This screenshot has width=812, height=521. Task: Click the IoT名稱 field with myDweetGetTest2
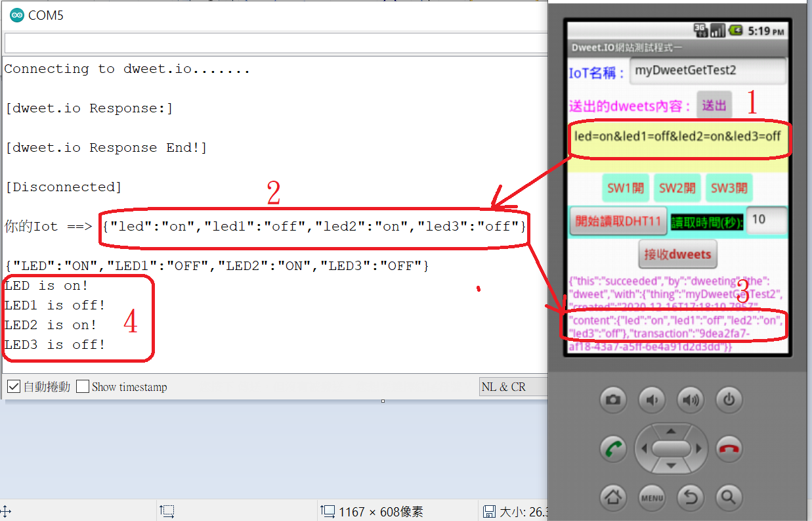(708, 71)
